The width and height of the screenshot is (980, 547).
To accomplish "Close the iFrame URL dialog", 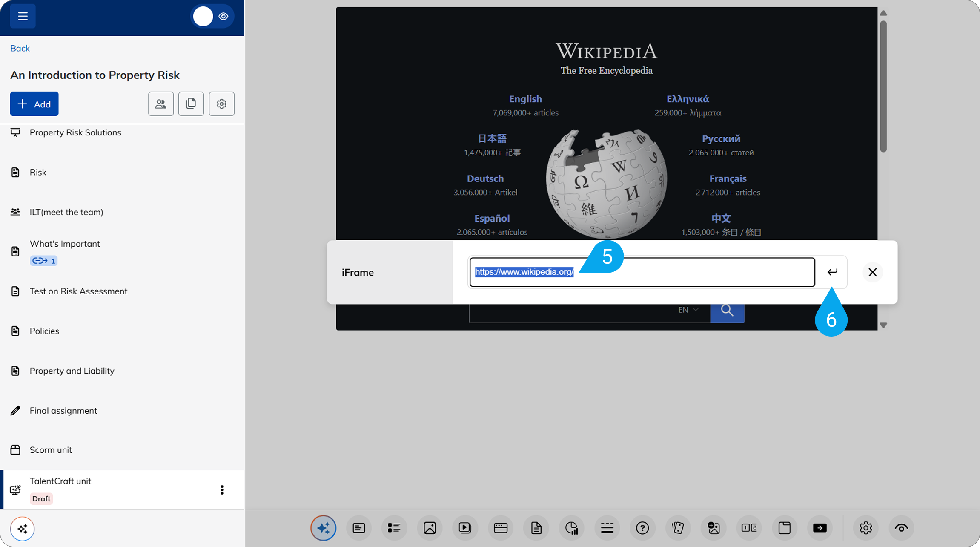I will click(x=872, y=272).
